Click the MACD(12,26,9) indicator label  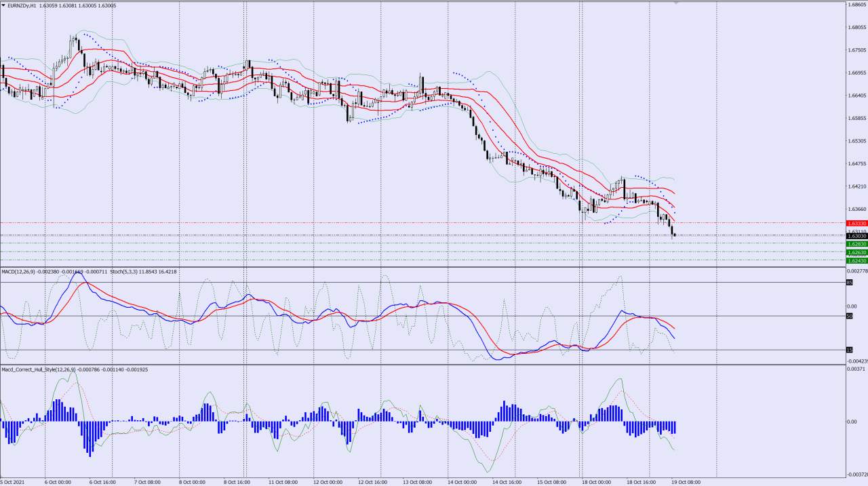[19, 272]
